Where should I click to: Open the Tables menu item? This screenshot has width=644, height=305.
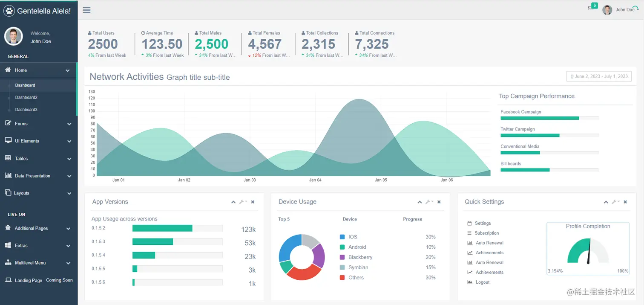[38, 158]
